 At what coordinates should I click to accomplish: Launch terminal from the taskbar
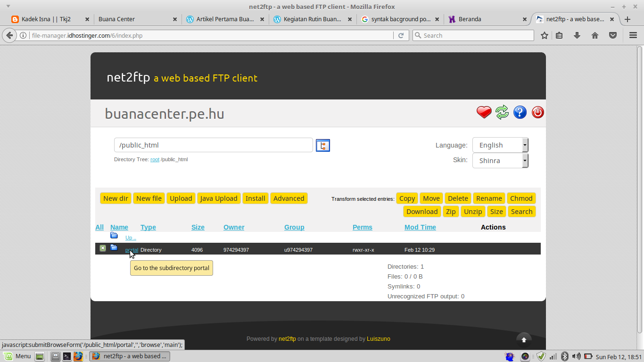click(x=67, y=356)
